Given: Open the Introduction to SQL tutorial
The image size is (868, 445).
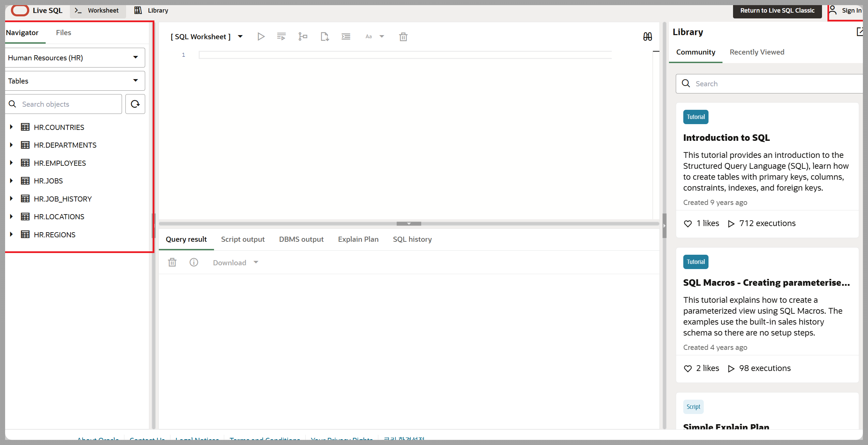Looking at the screenshot, I should 726,138.
